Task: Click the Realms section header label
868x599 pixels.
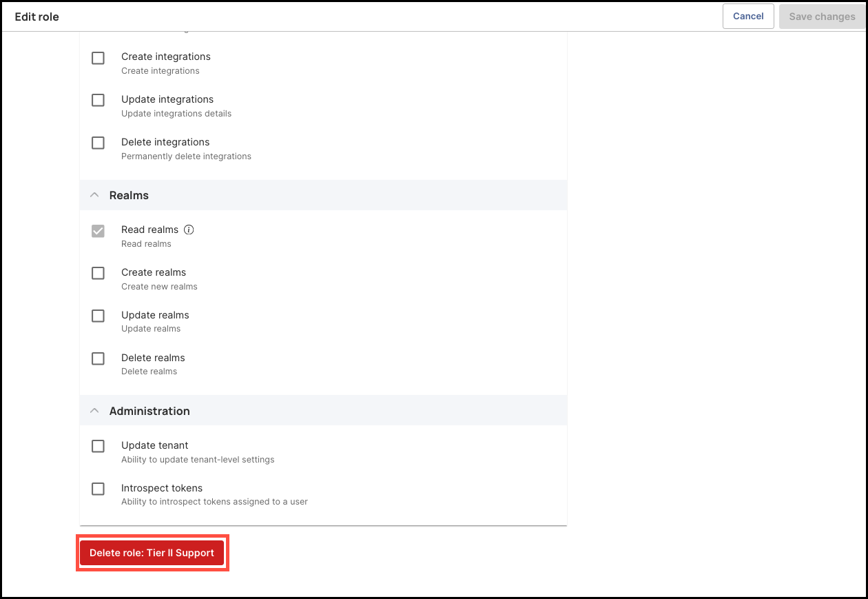Action: [x=129, y=195]
